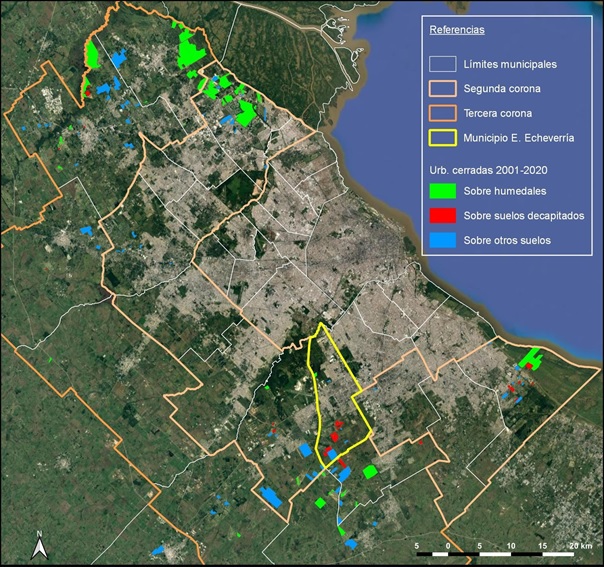
Task: Click the 20 km scale bar label
Action: [x=579, y=545]
